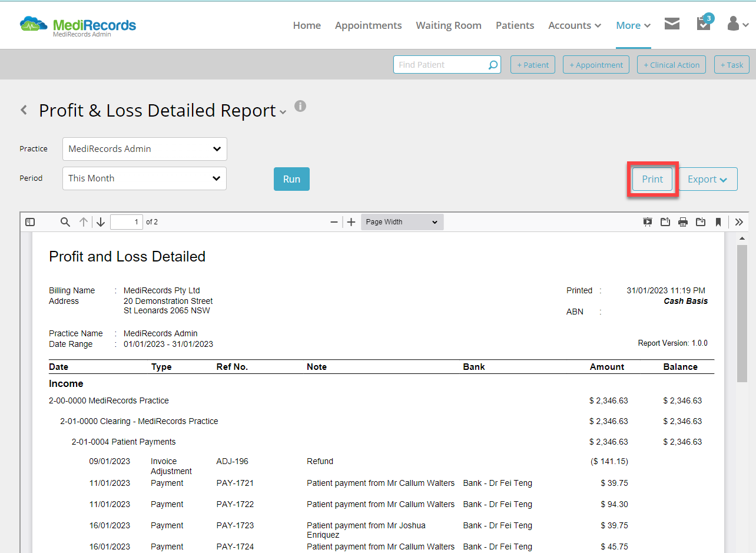Open the Patients tab
Screen dimensions: 756x553
515,25
